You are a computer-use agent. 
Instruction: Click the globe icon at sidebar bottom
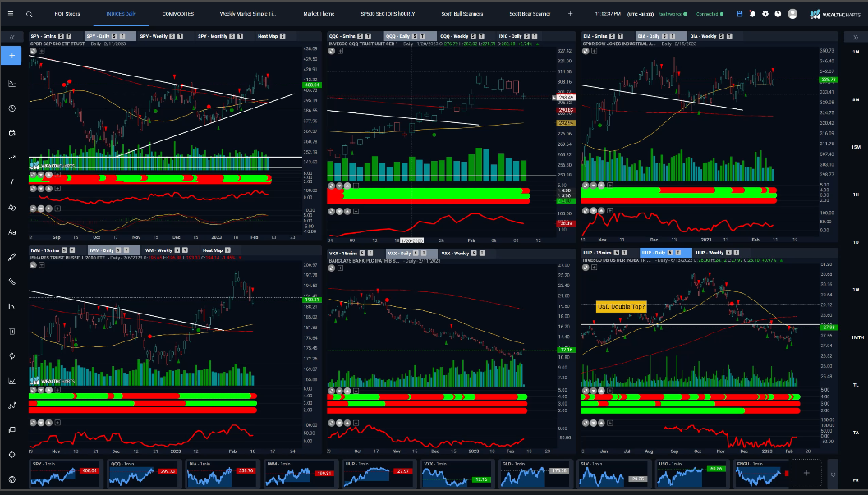pyautogui.click(x=11, y=479)
